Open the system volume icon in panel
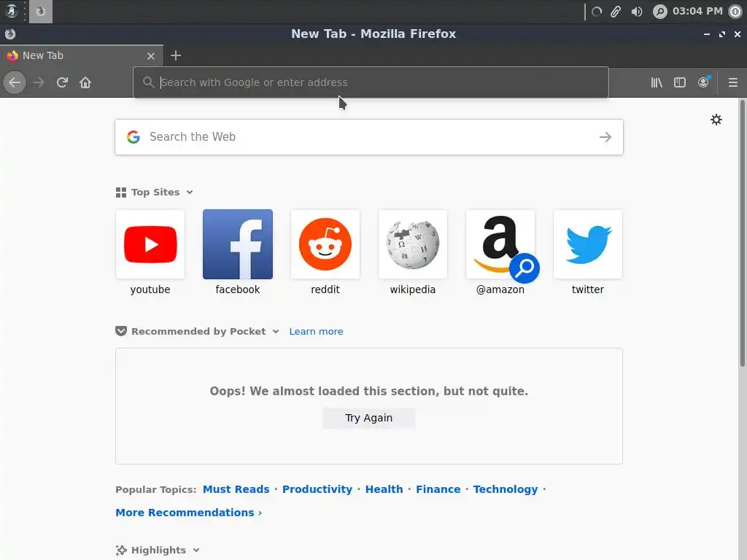This screenshot has height=560, width=747. [x=636, y=12]
